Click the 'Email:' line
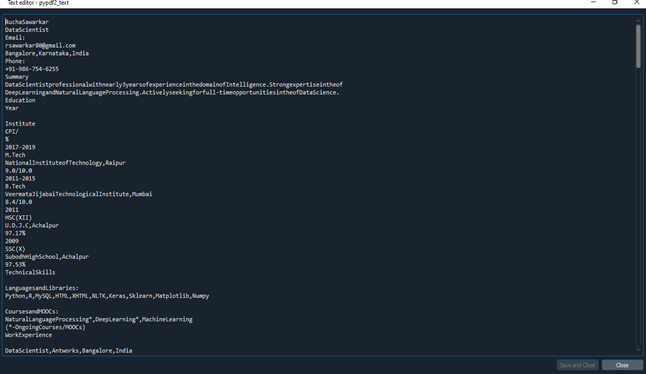This screenshot has height=374, width=646. (15, 37)
